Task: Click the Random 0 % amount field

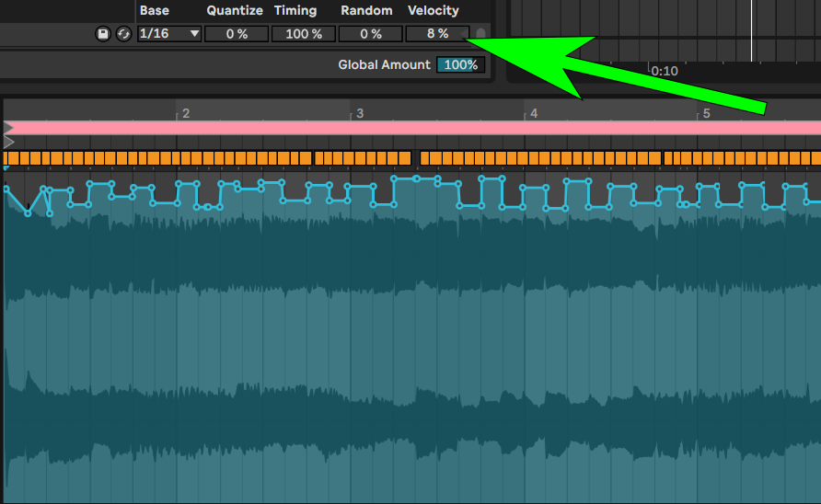Action: click(371, 34)
